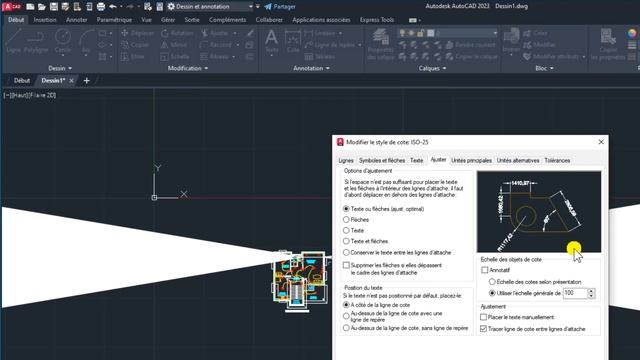Choose the Rotation tool
The width and height of the screenshot is (640, 360).
[177, 33]
